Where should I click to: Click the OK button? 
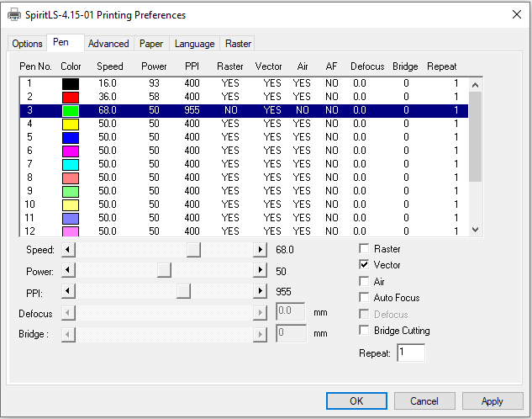point(356,401)
